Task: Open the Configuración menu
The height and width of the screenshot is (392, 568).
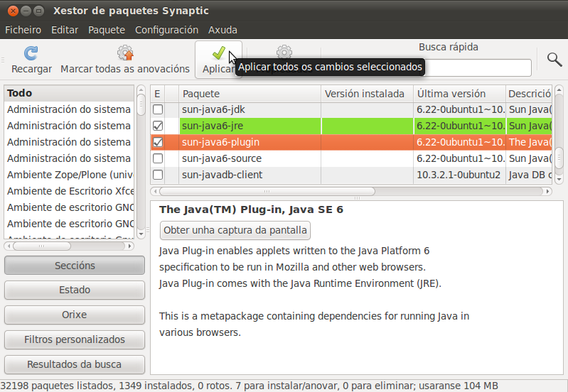Action: [x=166, y=30]
